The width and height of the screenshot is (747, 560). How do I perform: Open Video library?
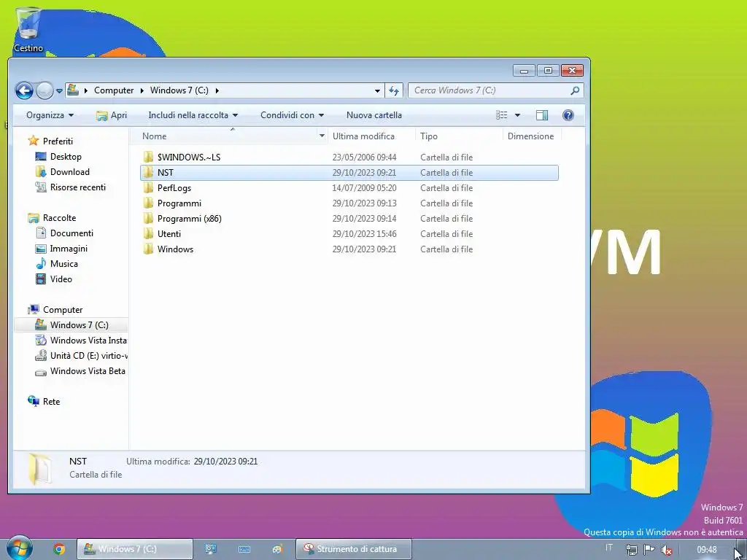pyautogui.click(x=61, y=279)
